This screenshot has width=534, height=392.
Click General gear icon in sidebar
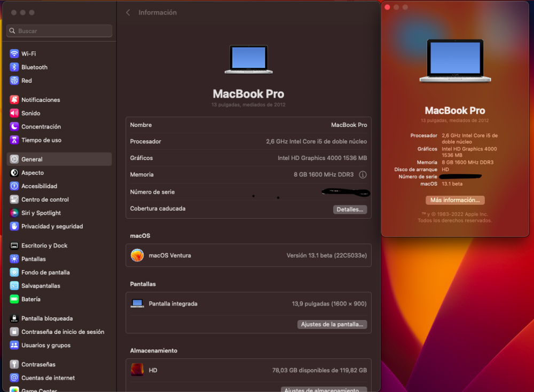[14, 159]
